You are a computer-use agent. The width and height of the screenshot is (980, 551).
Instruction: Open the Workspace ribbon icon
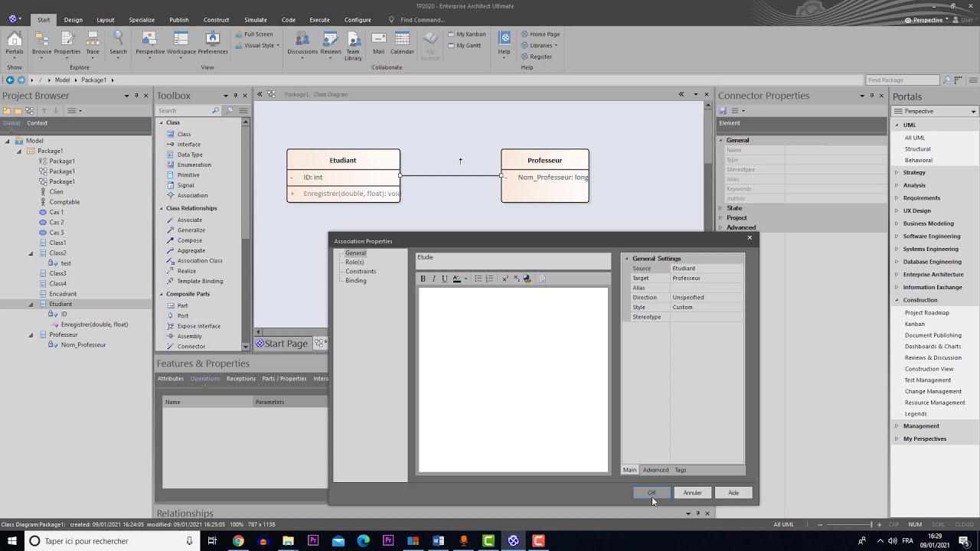tap(181, 44)
